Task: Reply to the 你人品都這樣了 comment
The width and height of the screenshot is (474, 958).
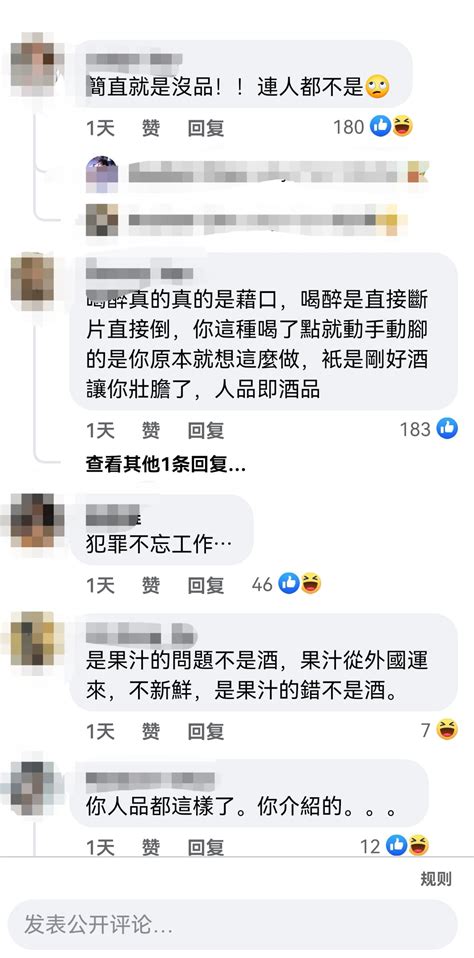Action: pos(206,847)
